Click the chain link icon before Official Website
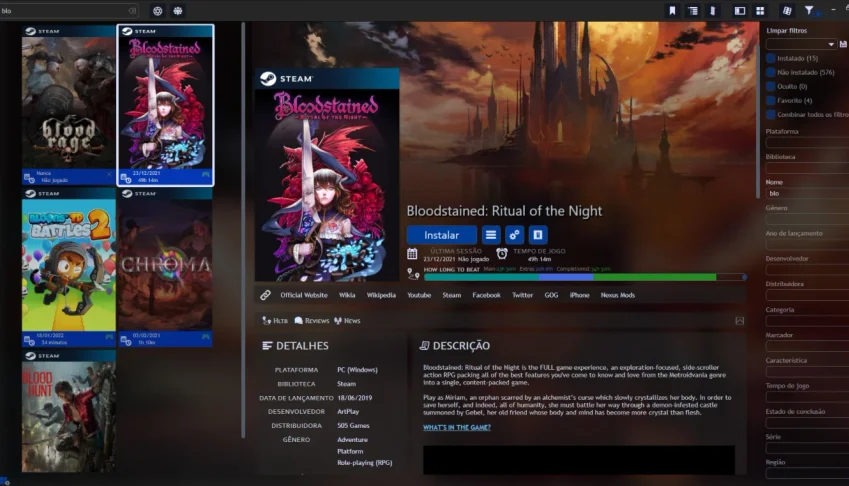The height and width of the screenshot is (486, 849). [x=265, y=295]
